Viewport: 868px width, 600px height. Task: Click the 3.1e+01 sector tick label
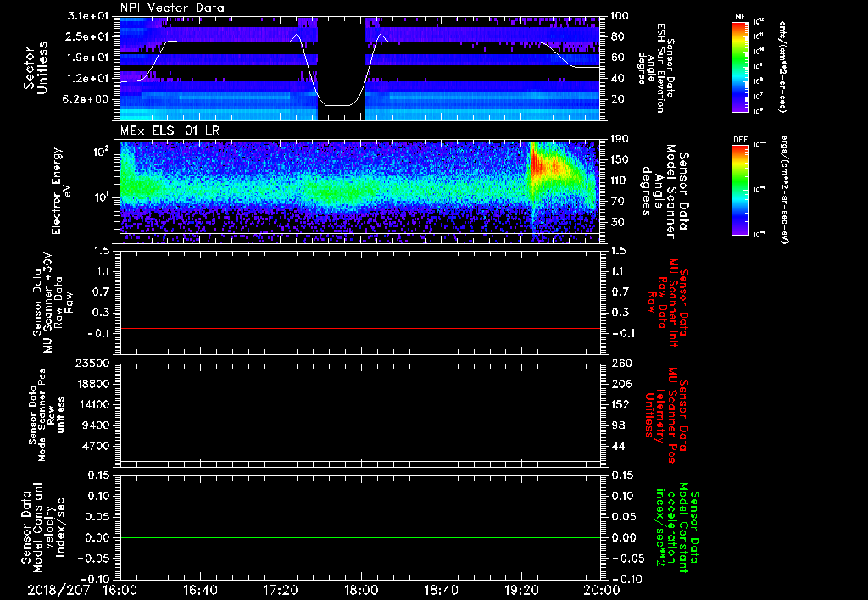(88, 16)
